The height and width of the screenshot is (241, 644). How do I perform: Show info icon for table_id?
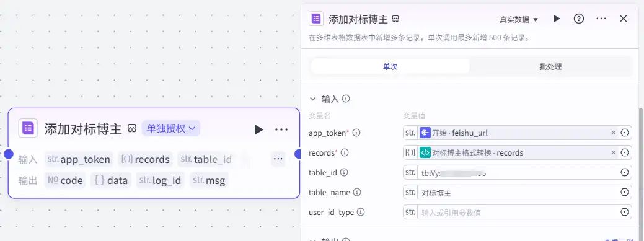click(x=345, y=172)
